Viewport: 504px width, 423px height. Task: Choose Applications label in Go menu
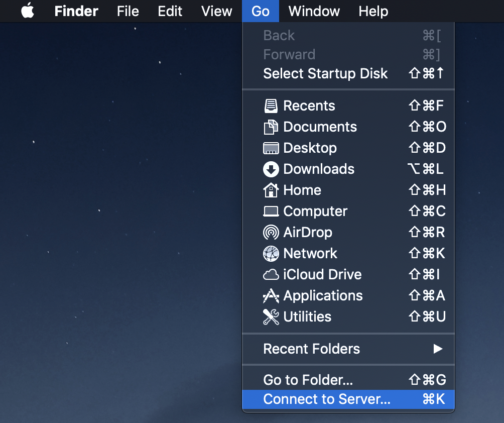pyautogui.click(x=323, y=296)
